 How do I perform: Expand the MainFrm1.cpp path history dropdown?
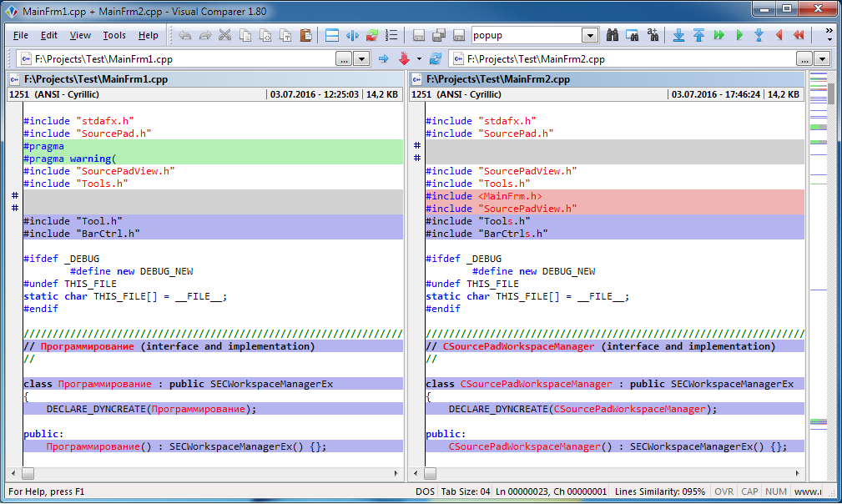tap(362, 59)
